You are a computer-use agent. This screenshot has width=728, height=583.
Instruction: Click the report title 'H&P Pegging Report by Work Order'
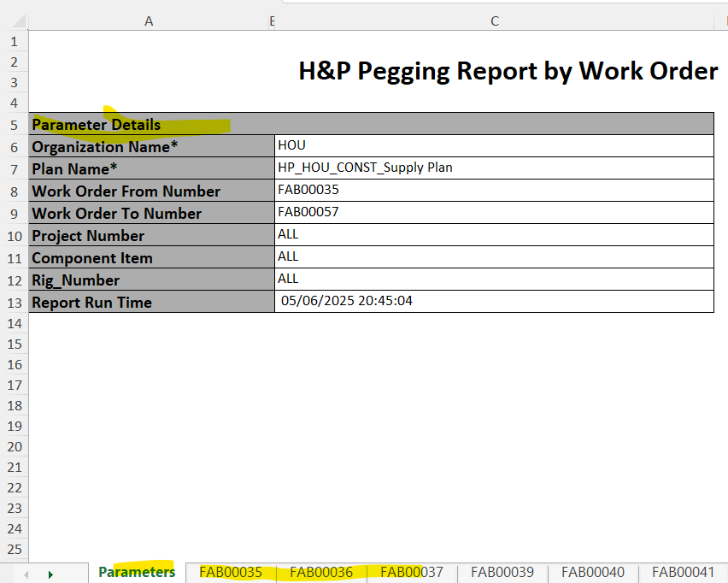[508, 71]
